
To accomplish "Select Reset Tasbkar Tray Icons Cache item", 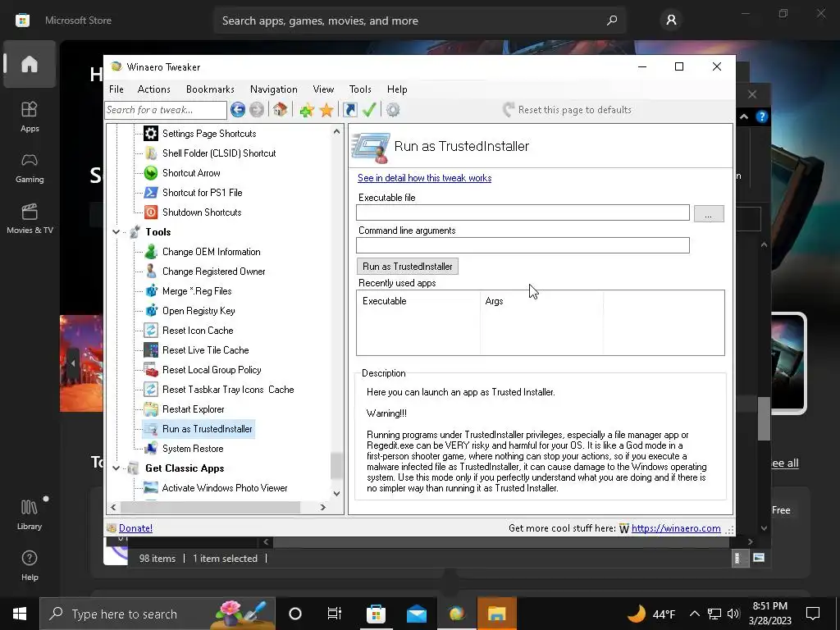I will click(228, 390).
